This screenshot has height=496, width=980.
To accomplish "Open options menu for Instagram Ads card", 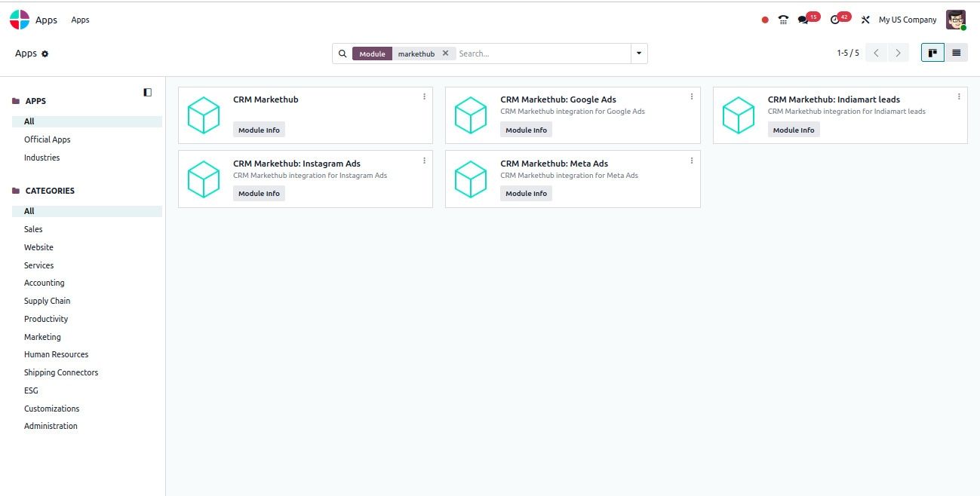I will pos(424,161).
